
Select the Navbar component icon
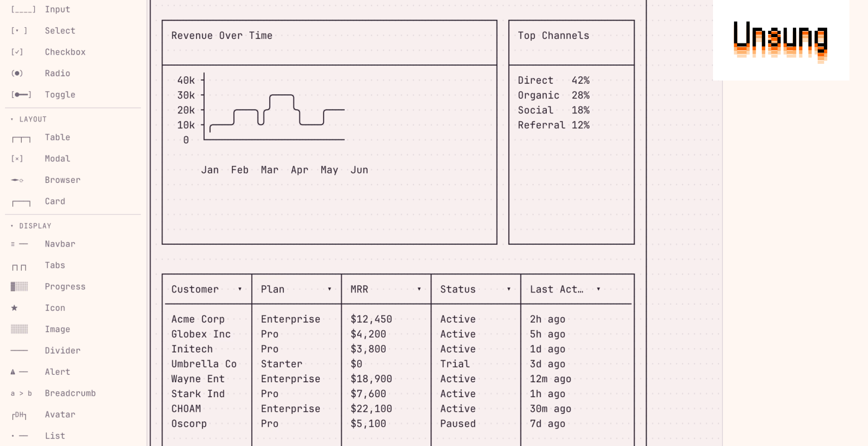pos(19,244)
